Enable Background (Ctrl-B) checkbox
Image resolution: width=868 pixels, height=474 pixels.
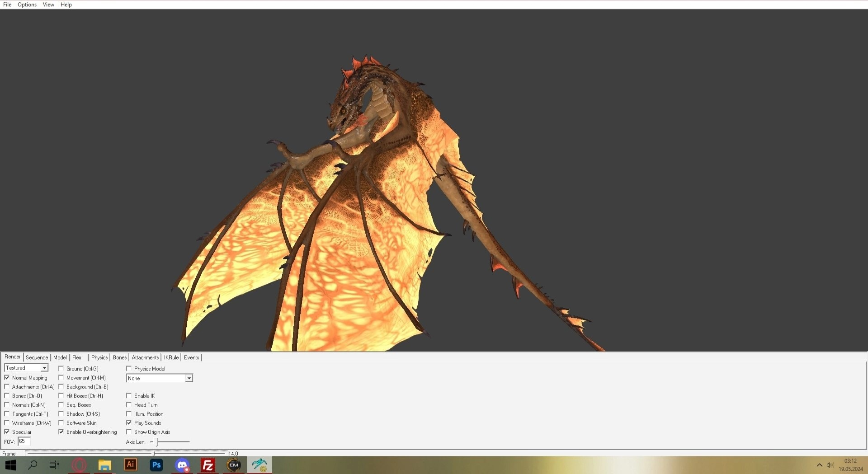point(61,387)
